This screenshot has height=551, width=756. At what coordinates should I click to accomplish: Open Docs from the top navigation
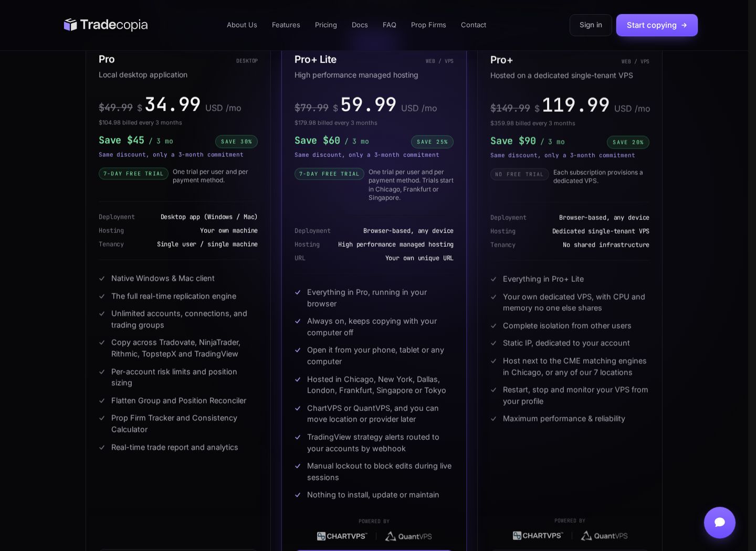coord(360,25)
